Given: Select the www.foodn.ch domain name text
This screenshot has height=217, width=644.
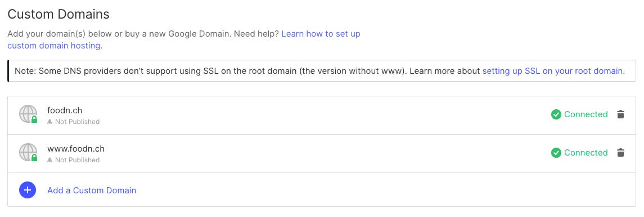Looking at the screenshot, I should pyautogui.click(x=76, y=149).
